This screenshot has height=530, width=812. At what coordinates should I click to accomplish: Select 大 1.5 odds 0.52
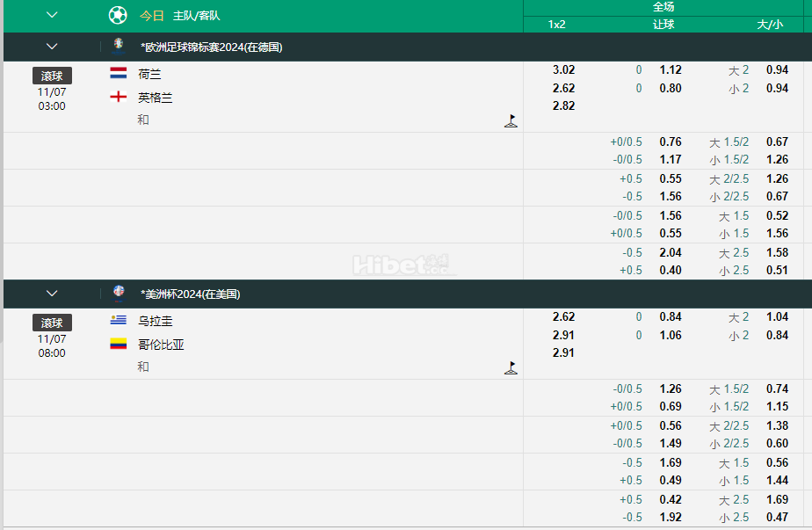778,215
